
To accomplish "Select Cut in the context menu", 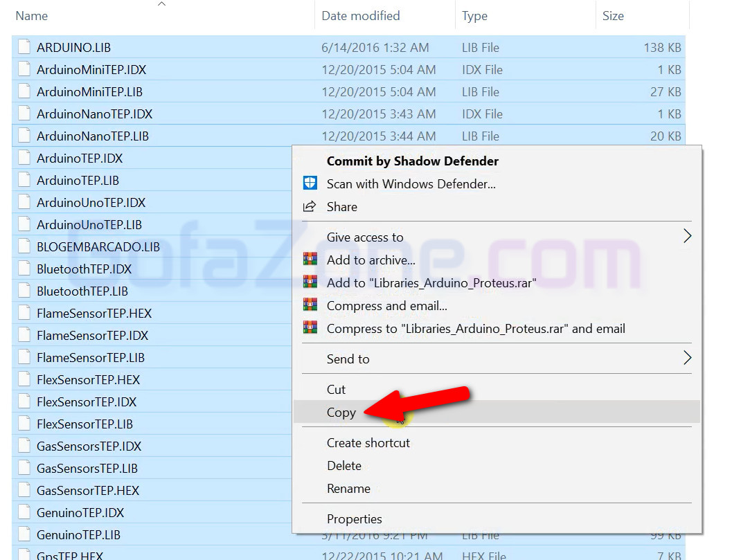I will coord(336,390).
